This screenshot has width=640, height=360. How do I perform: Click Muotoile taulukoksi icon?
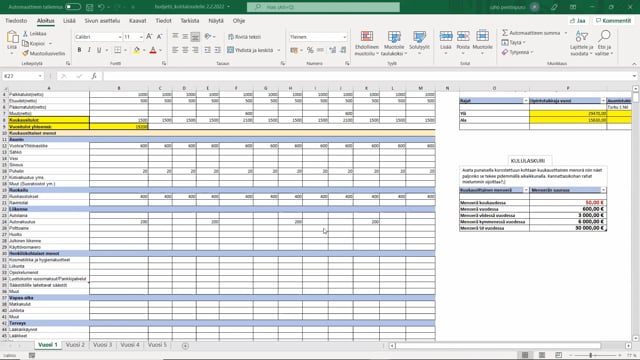(x=394, y=43)
